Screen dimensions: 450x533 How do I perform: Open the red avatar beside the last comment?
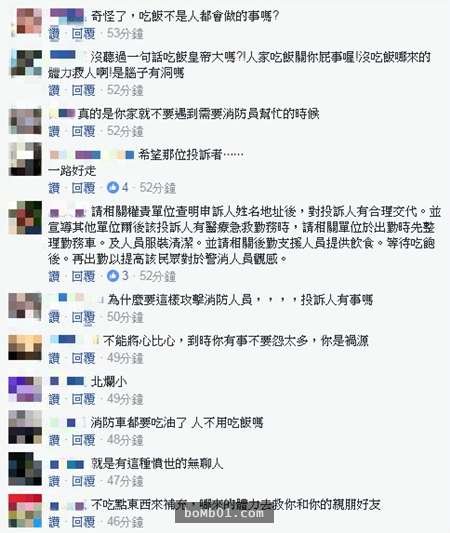click(25, 511)
